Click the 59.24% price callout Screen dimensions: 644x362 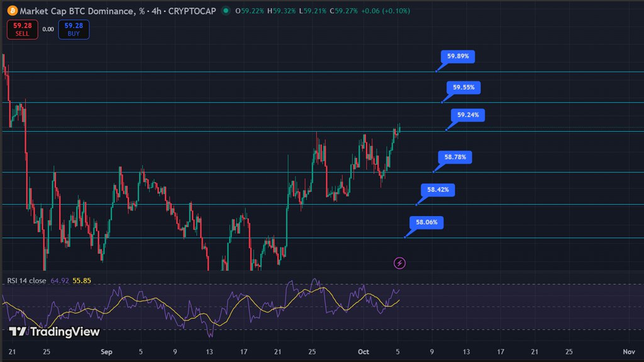pos(468,115)
